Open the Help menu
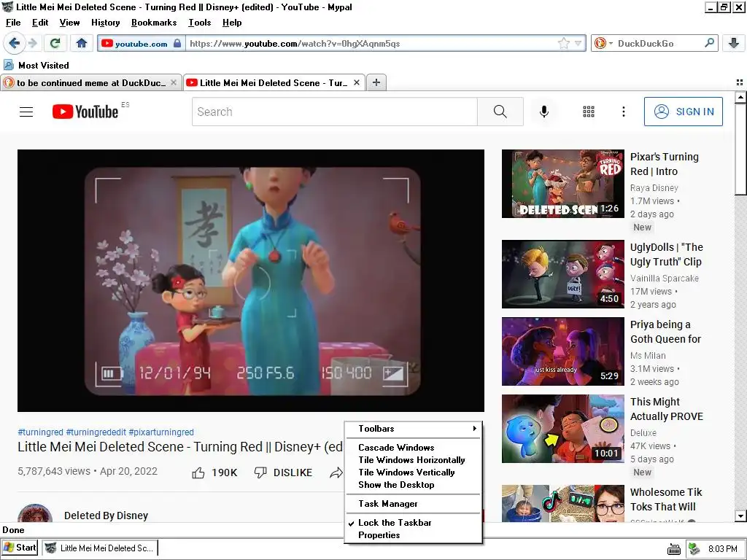 (232, 23)
